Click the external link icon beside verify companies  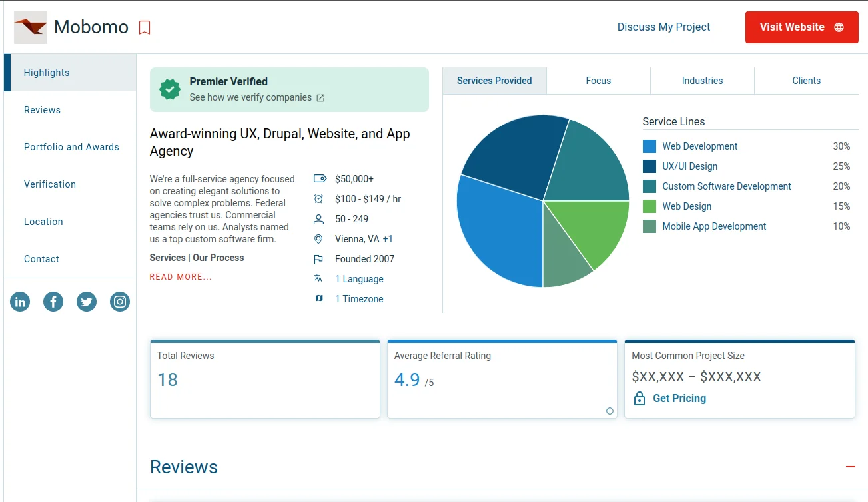[320, 98]
